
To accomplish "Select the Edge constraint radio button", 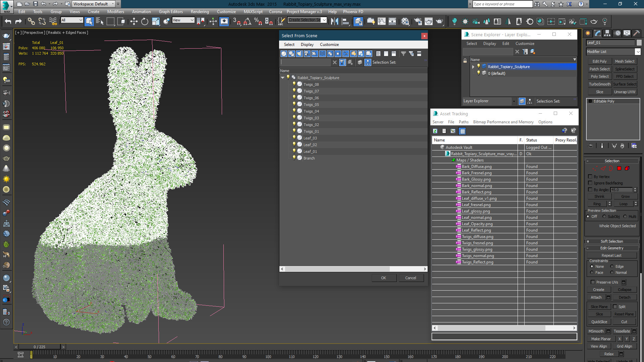I will (612, 266).
